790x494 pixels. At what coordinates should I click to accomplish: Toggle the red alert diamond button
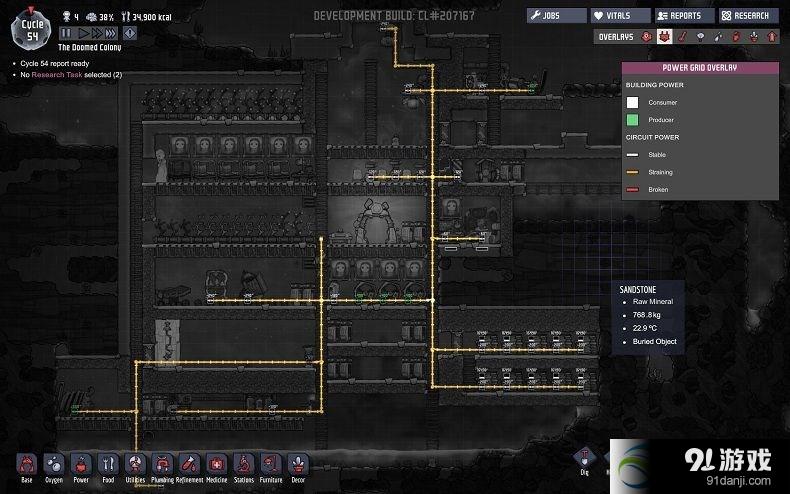(x=130, y=33)
